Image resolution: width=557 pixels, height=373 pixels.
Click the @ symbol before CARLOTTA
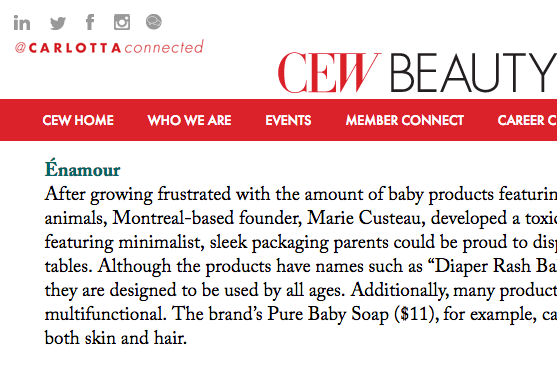20,48
